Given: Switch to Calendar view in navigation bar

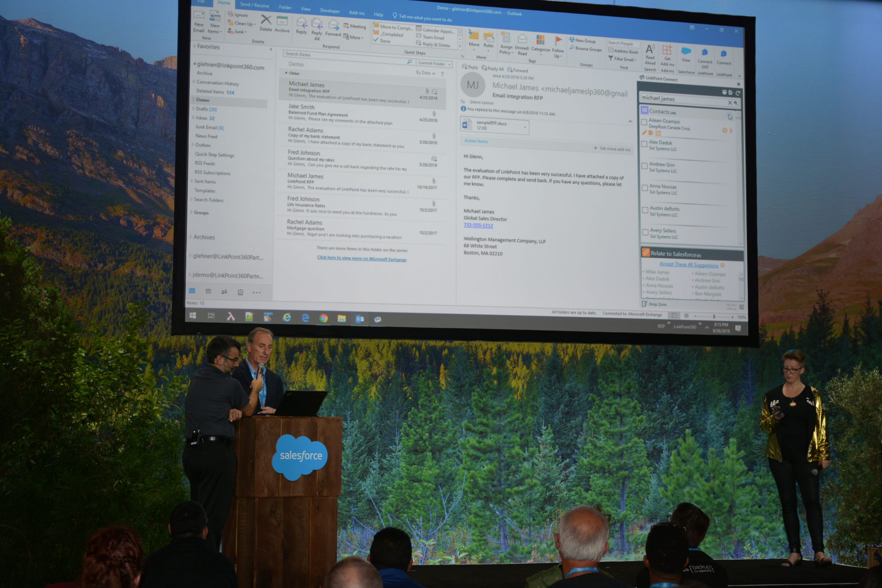Looking at the screenshot, I should coord(208,291).
